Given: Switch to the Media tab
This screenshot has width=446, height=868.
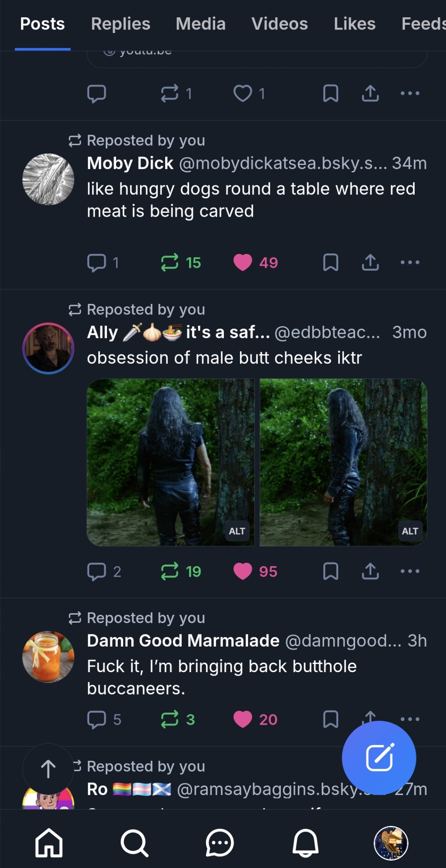Looking at the screenshot, I should [200, 24].
